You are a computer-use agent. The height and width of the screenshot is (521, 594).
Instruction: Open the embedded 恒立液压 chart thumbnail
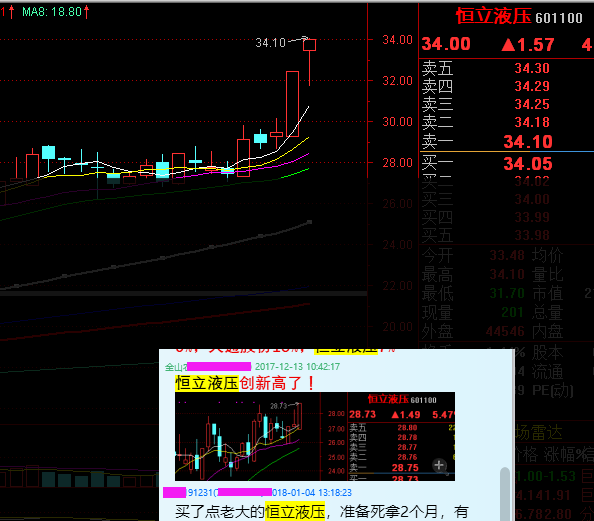[315, 437]
